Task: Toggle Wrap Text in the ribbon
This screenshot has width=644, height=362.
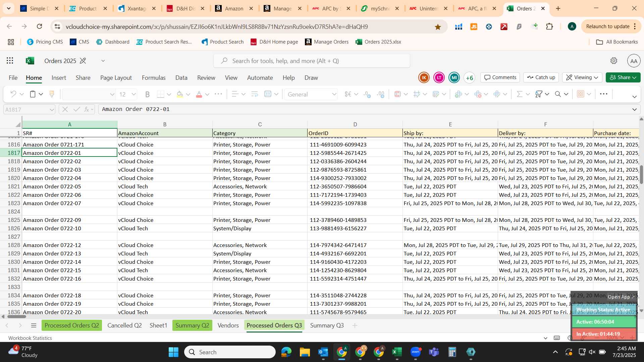Action: click(x=255, y=94)
